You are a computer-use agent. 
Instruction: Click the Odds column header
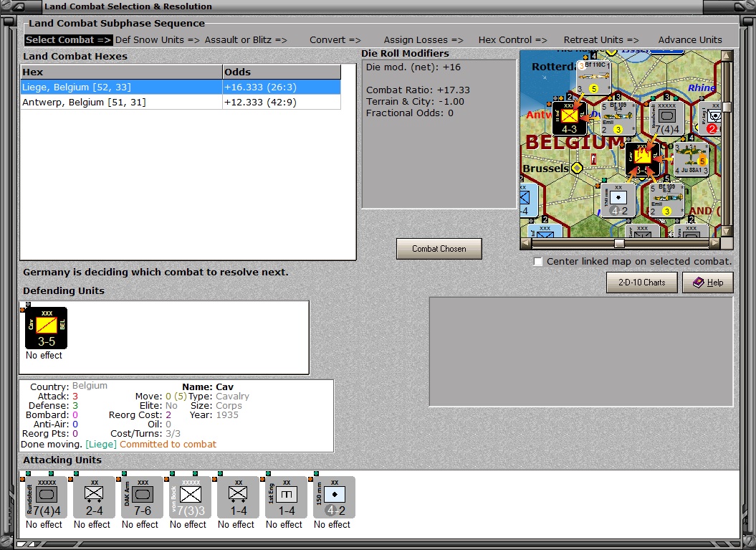point(282,72)
